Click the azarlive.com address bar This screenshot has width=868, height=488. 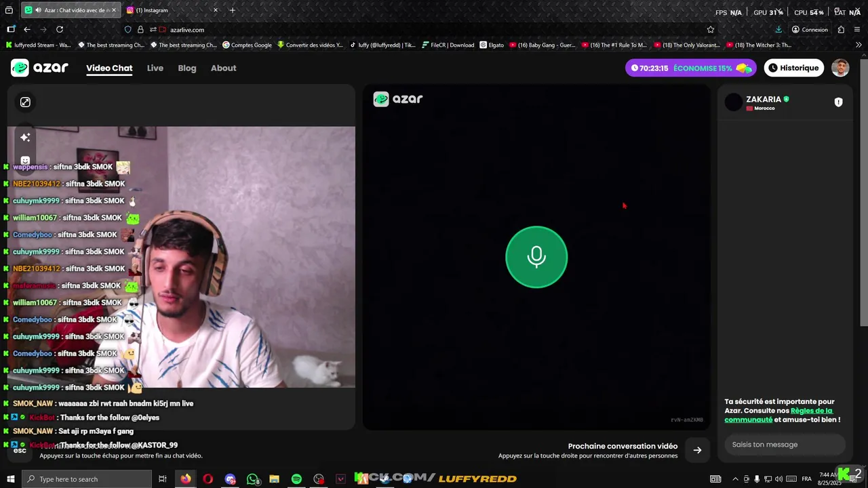(420, 30)
